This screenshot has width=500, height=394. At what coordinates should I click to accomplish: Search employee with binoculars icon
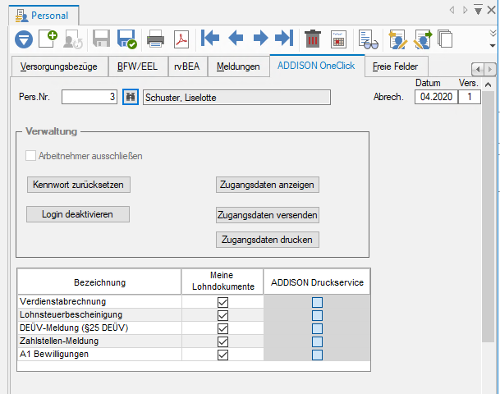click(x=130, y=97)
